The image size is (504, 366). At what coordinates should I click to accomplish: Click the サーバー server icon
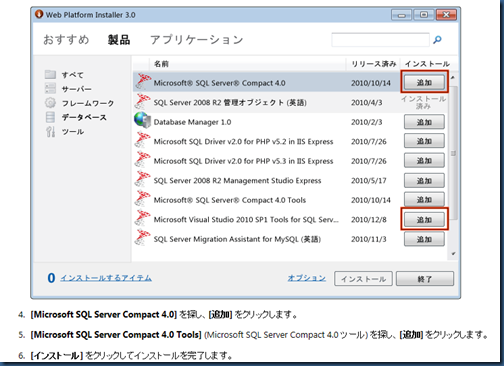50,88
